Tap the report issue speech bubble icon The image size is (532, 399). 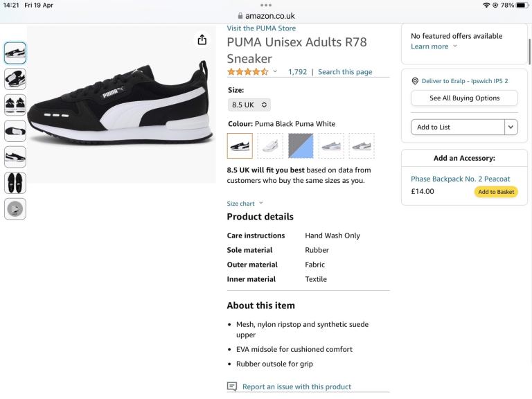point(232,387)
